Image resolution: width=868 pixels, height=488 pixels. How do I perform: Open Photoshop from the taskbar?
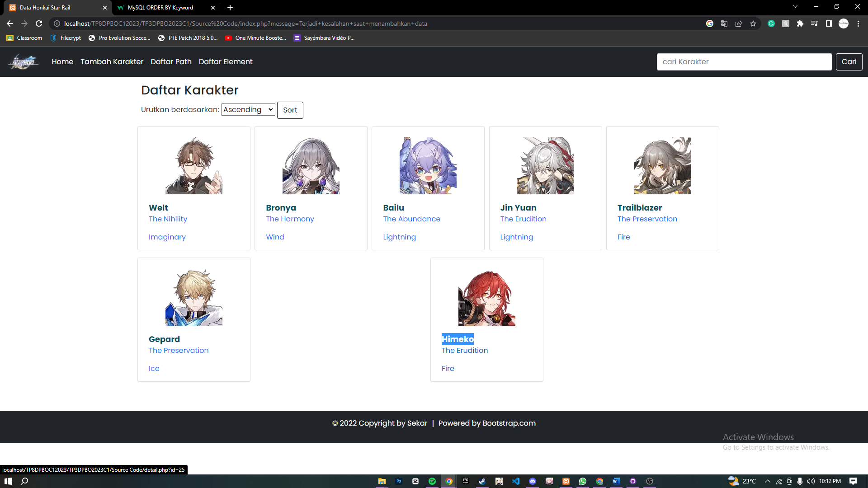pos(399,481)
